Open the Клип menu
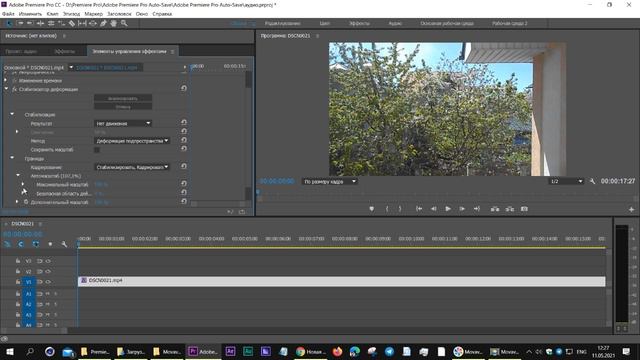The height and width of the screenshot is (360, 640). tap(52, 14)
